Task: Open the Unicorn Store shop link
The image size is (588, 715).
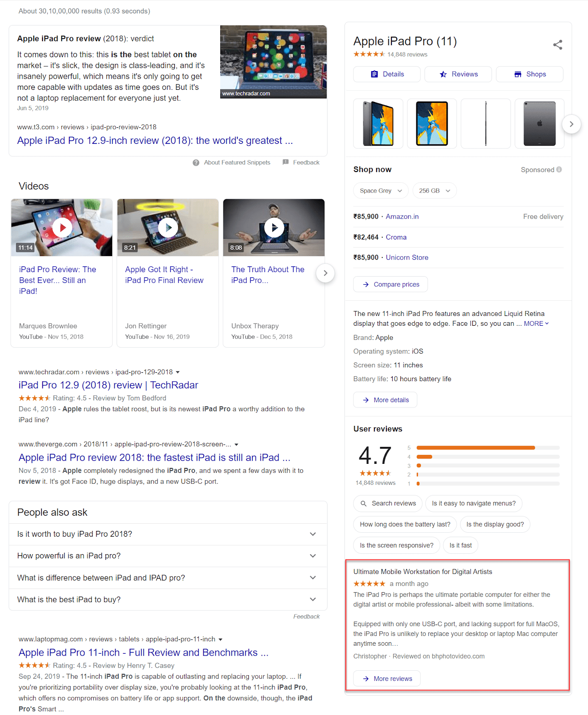Action: (x=407, y=258)
